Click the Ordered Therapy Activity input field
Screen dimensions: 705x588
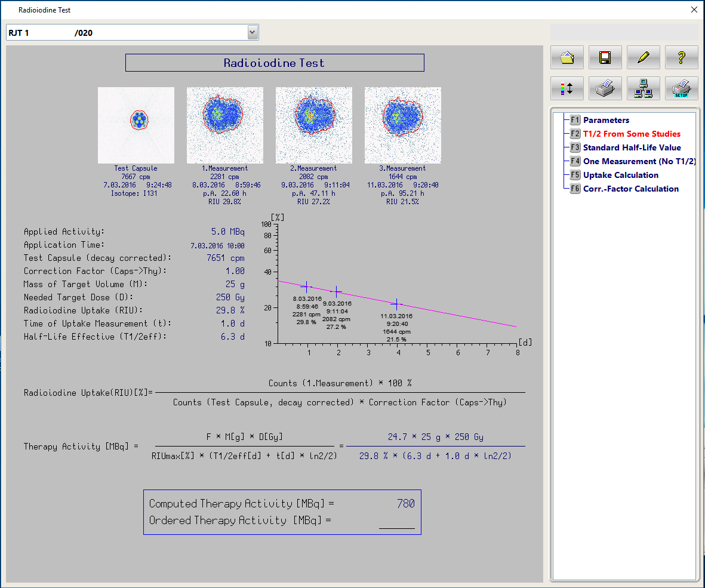coord(396,521)
